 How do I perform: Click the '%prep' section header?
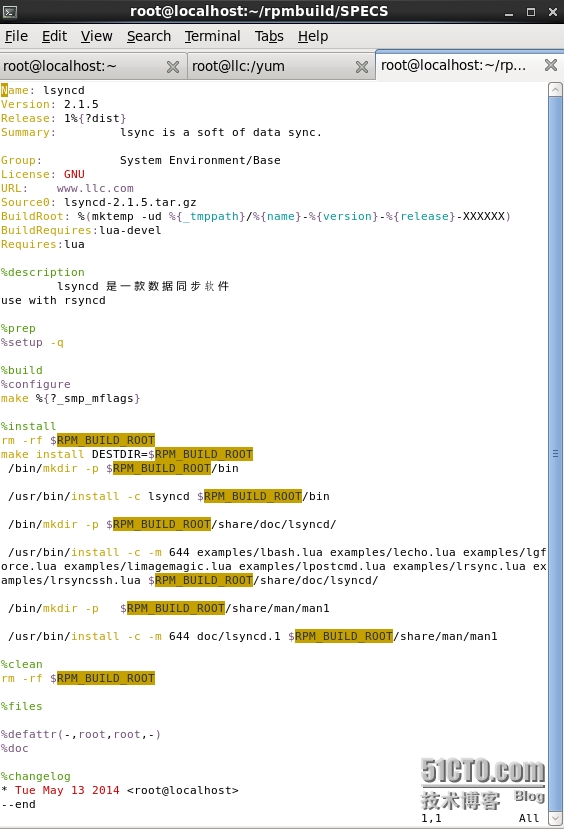pyautogui.click(x=19, y=328)
